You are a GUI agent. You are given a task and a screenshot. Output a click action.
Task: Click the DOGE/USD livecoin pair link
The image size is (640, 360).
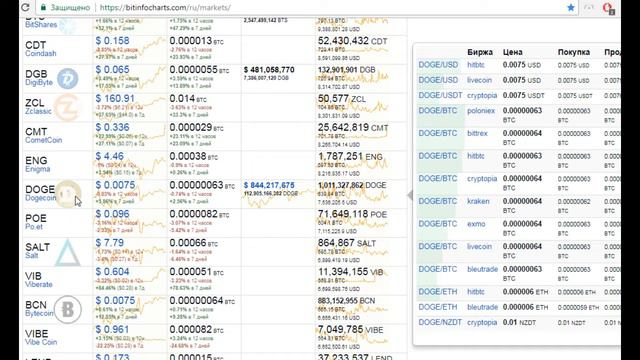[438, 80]
